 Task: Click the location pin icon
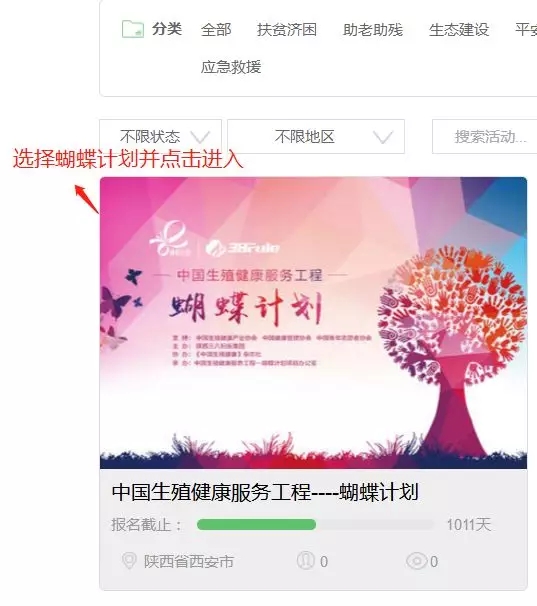[x=129, y=561]
